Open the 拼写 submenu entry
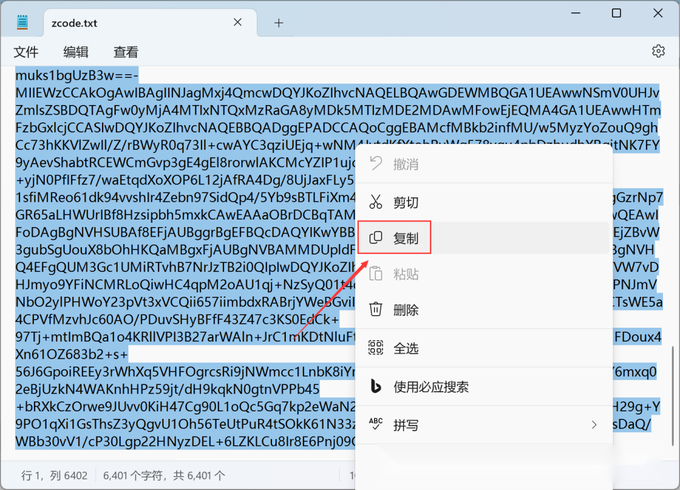This screenshot has width=680, height=490. point(484,425)
